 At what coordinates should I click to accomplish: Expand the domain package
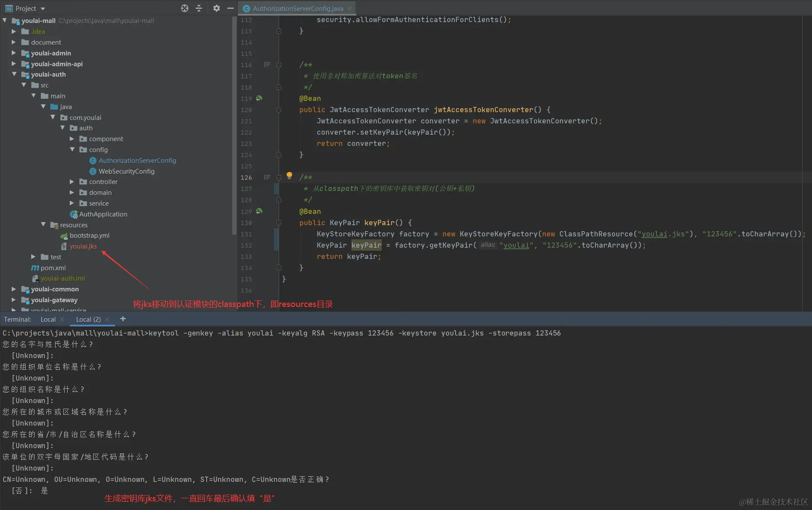coord(72,192)
